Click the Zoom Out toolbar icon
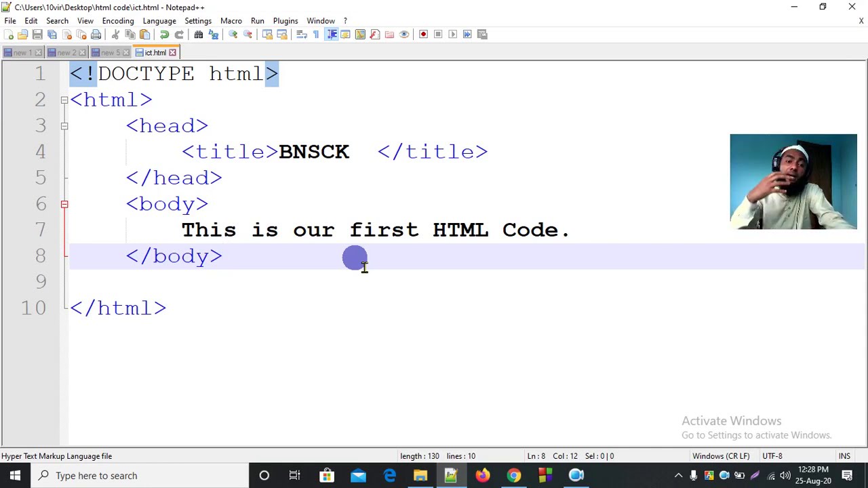 248,35
